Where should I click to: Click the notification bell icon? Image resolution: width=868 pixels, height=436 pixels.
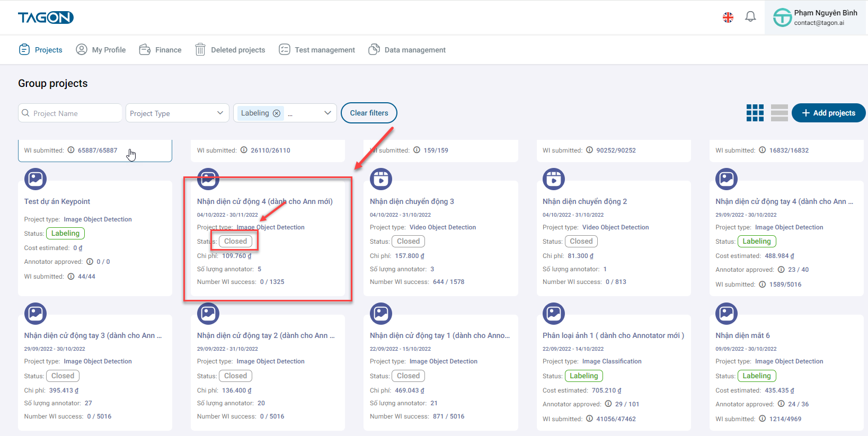750,17
